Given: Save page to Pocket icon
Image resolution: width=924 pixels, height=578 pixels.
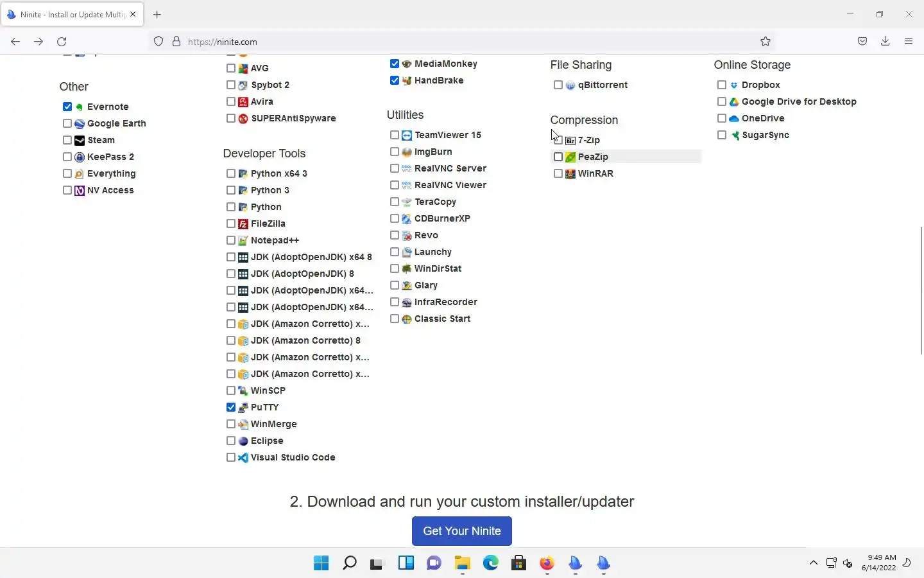Looking at the screenshot, I should point(862,41).
